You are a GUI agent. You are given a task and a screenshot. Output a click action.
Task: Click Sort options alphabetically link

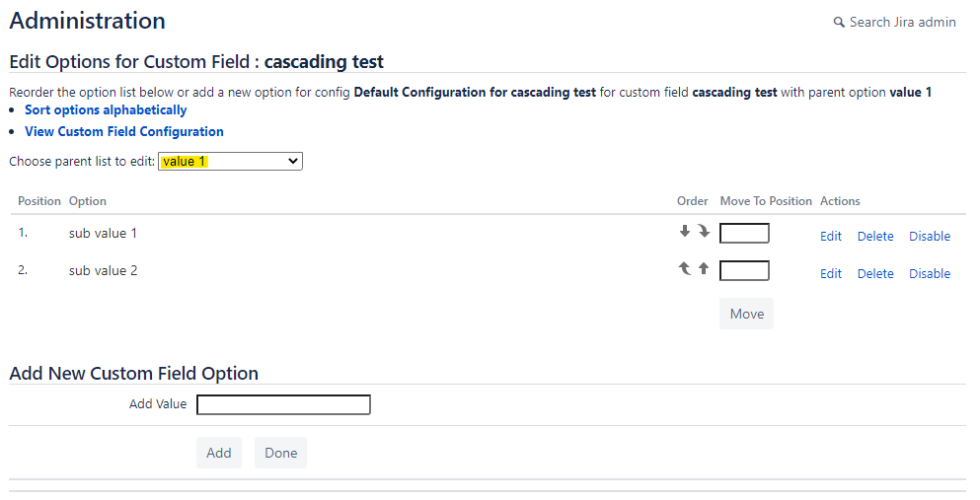(106, 110)
